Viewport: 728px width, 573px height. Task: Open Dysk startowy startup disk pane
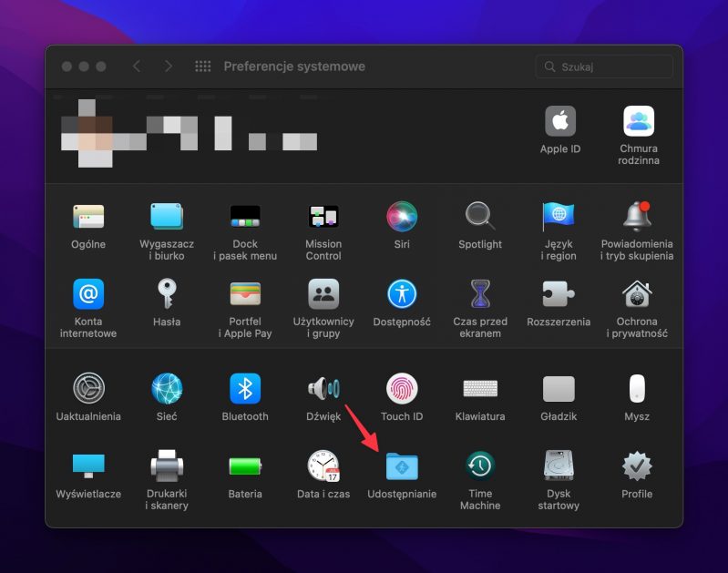click(559, 466)
